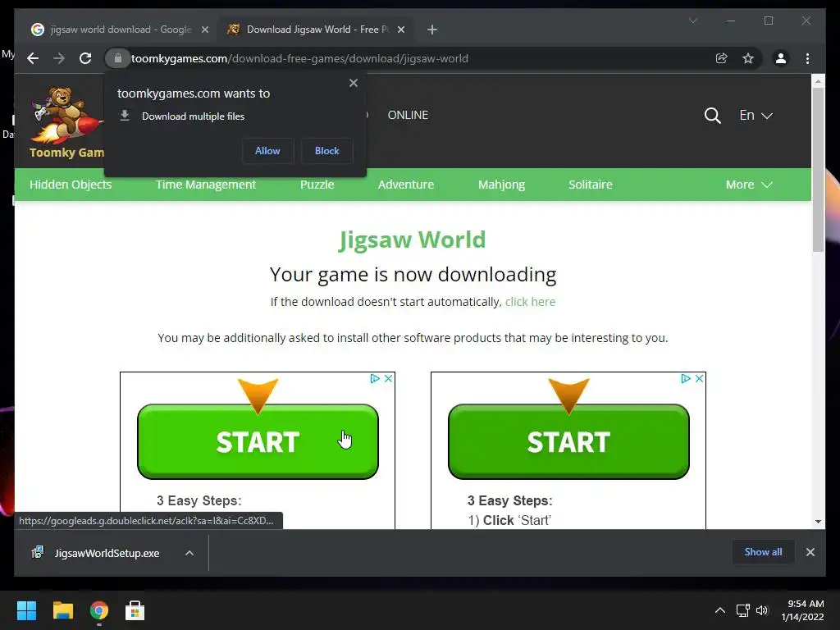The width and height of the screenshot is (840, 630).
Task: Open JigsawWorldSetup.exe download options chevron
Action: coord(189,553)
